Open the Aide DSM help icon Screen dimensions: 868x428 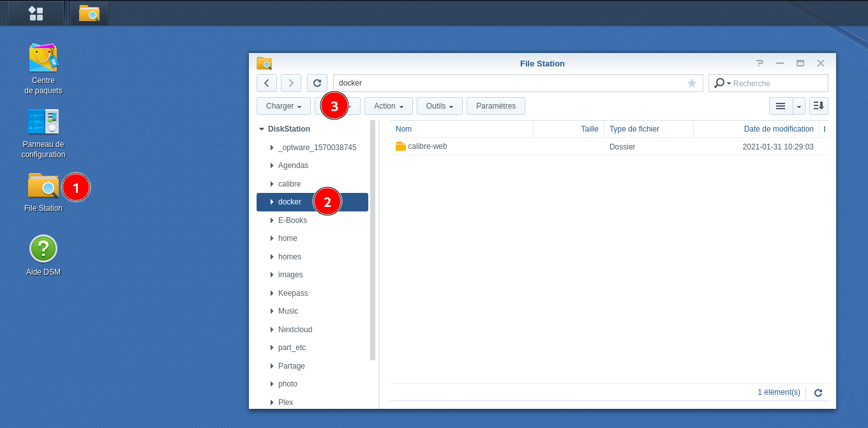(43, 248)
